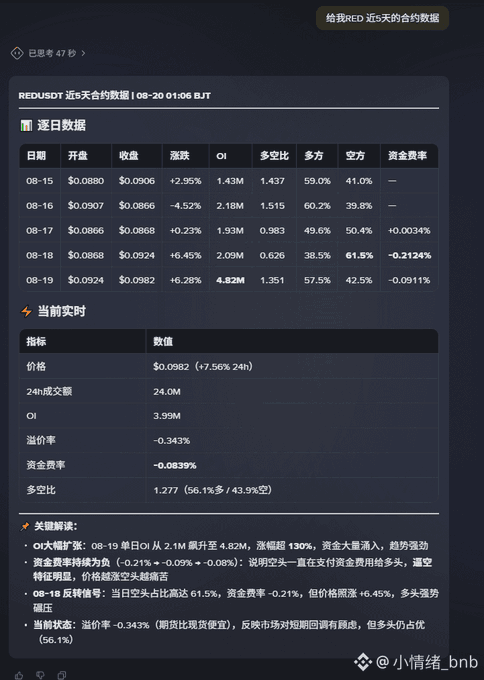The image size is (484, 680).
Task: Click the '涨跌' column header
Action: click(x=180, y=156)
